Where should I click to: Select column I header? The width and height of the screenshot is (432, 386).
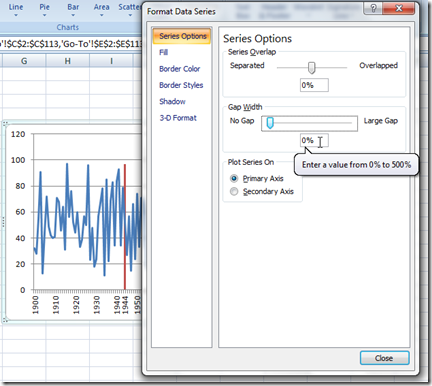click(x=111, y=61)
